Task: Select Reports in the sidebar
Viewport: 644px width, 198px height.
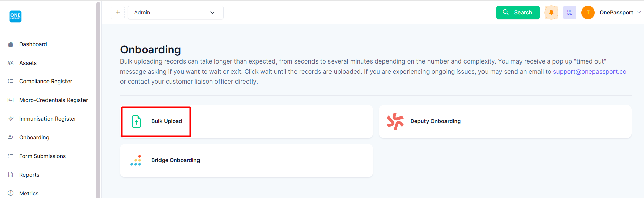Action: pyautogui.click(x=30, y=175)
